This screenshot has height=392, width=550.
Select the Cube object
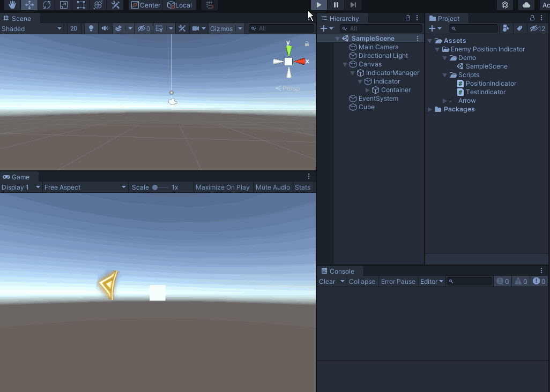362,107
